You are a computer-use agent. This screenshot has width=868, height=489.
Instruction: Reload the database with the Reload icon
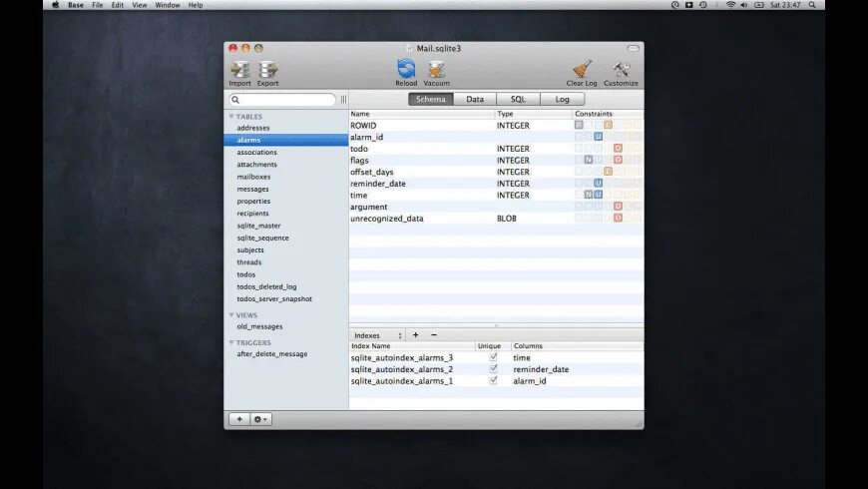click(x=406, y=69)
